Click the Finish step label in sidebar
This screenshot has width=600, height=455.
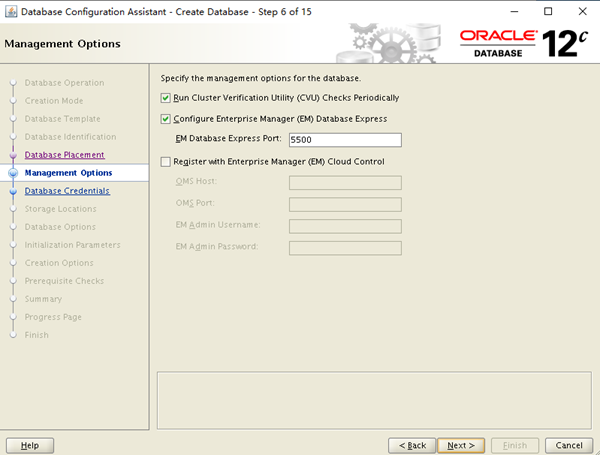pyautogui.click(x=36, y=335)
